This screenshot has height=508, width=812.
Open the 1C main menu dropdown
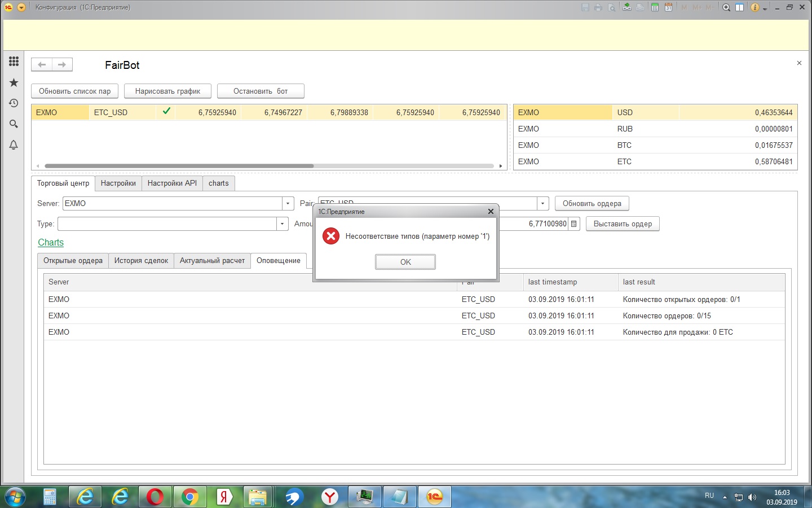(21, 7)
